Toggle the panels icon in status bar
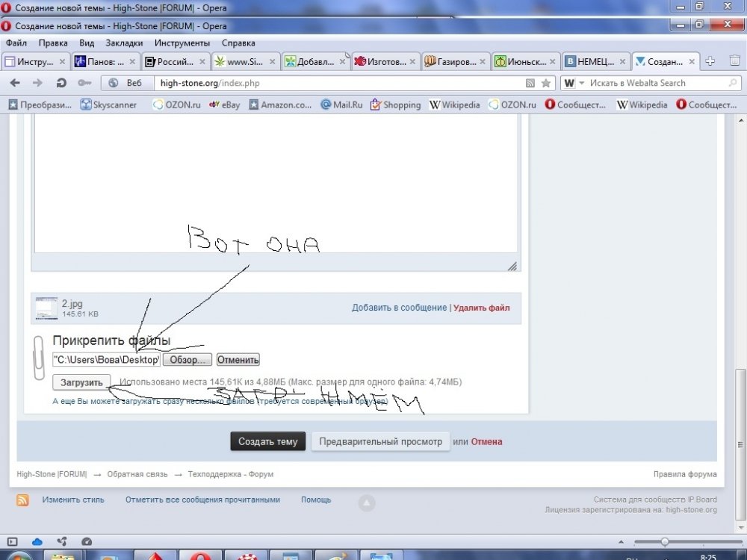 coord(13,541)
